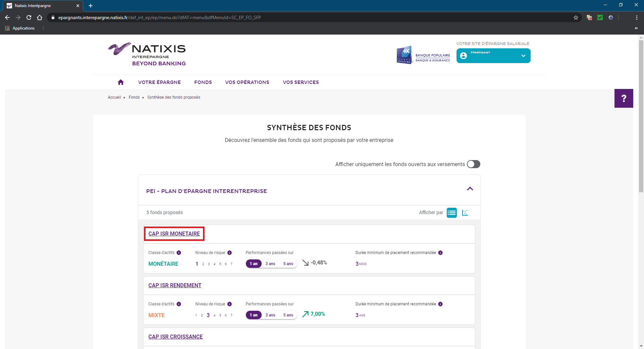Open the purple help question mark button
This screenshot has width=644, height=349.
click(x=624, y=98)
